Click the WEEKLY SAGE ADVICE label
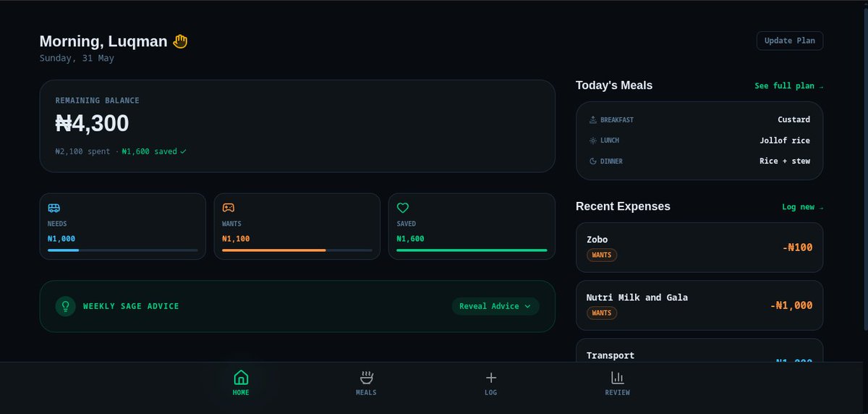The image size is (868, 414). [x=131, y=306]
